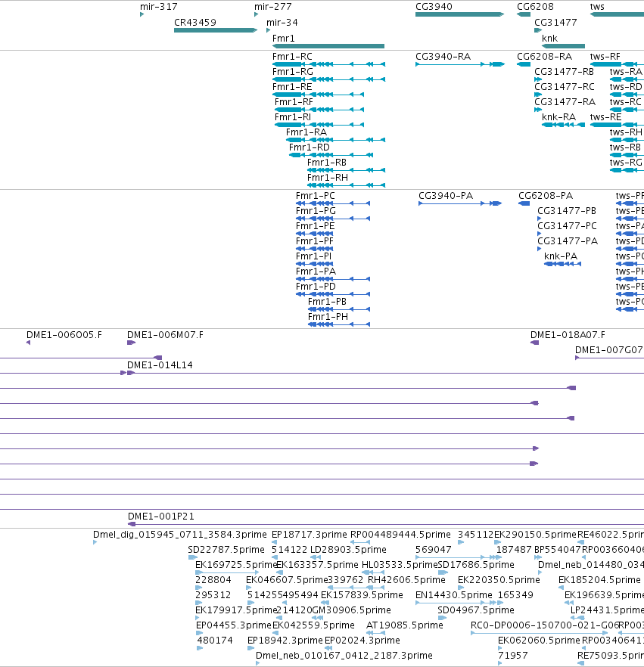Select the RC0-DP0006-150700-021-G06 EST label
644x667 pixels.
[x=545, y=625]
